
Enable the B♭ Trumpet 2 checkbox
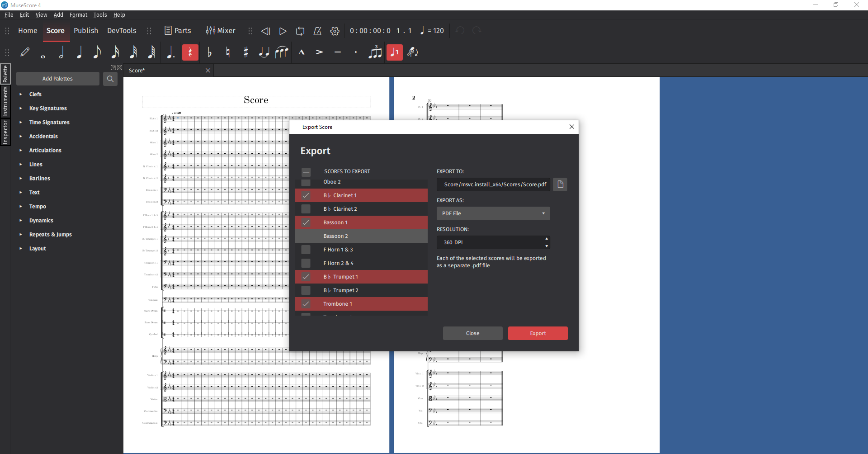[x=306, y=290]
